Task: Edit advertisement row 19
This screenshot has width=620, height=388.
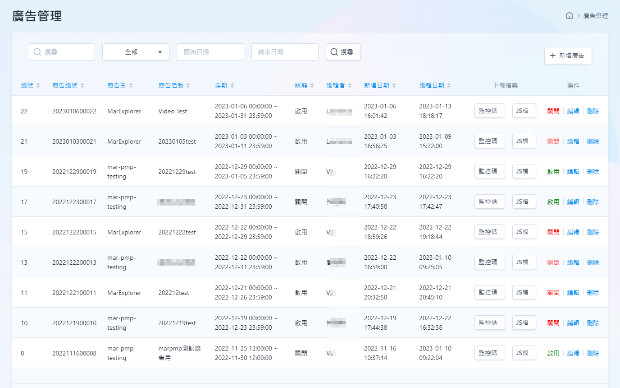Action: (x=573, y=172)
